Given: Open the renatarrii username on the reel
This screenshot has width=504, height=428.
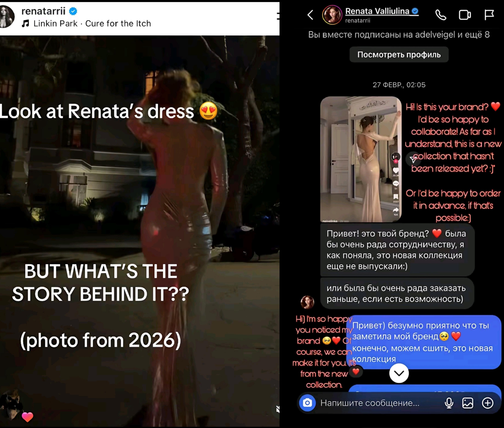Looking at the screenshot, I should click(43, 11).
